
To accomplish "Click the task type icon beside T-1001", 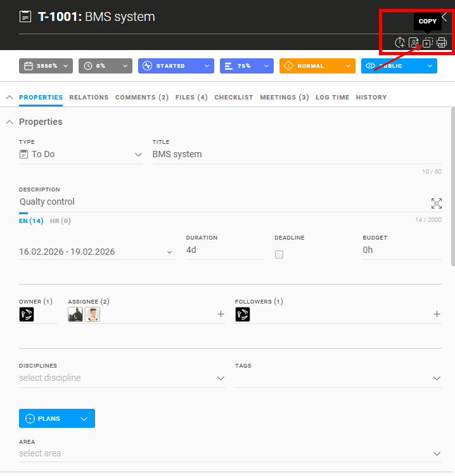I will [25, 16].
